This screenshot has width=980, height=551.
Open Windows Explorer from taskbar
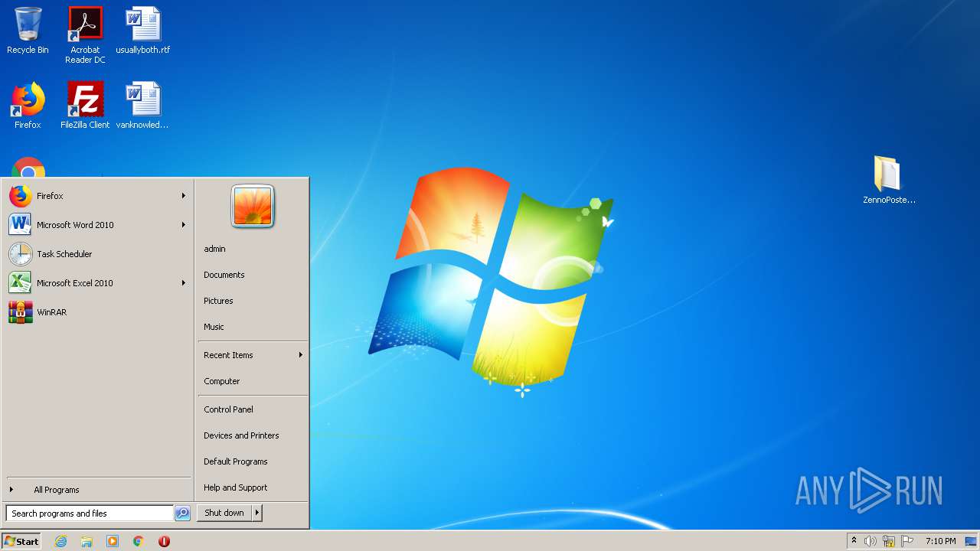tap(87, 541)
